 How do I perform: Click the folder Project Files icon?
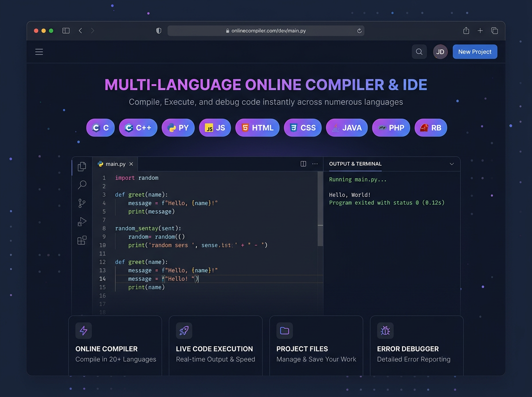click(285, 331)
